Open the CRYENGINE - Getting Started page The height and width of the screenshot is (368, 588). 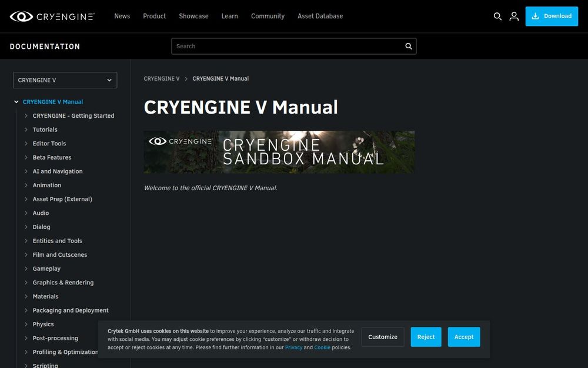pyautogui.click(x=73, y=115)
